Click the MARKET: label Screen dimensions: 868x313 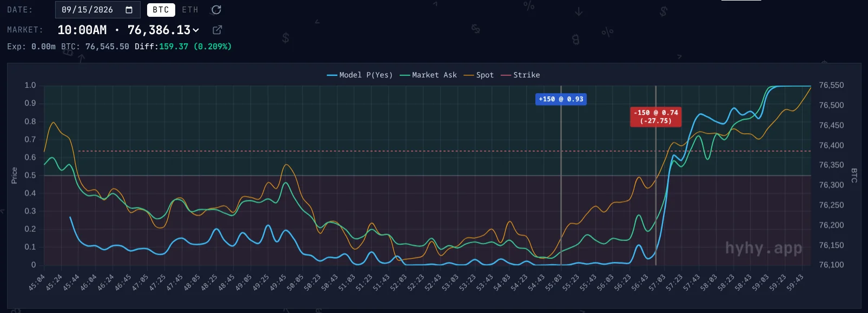pos(25,30)
